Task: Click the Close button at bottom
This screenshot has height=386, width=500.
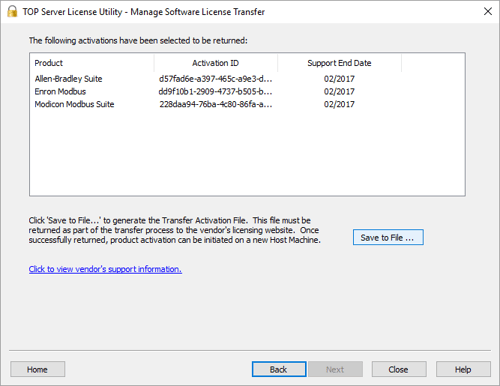Action: (x=399, y=369)
